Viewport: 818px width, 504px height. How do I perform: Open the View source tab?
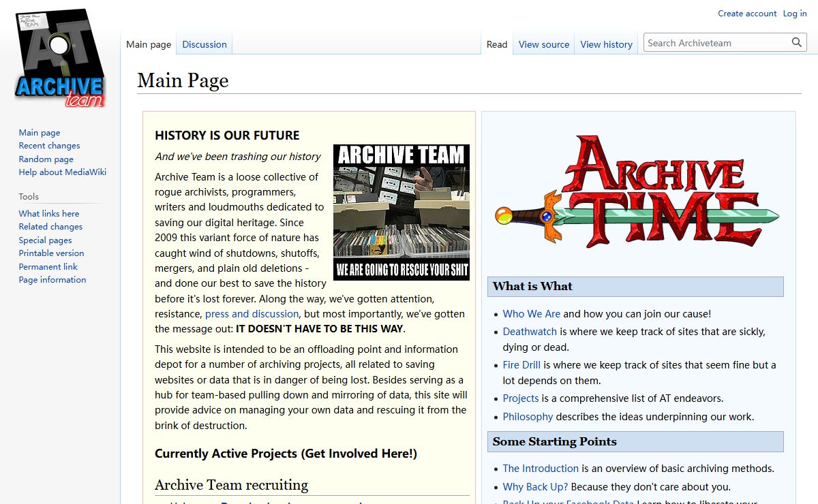pos(544,44)
